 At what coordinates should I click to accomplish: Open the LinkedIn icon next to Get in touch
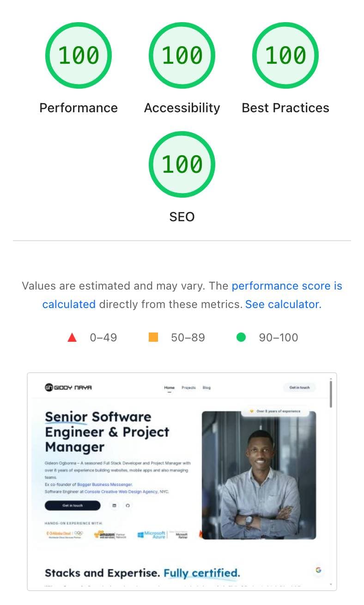(x=114, y=505)
